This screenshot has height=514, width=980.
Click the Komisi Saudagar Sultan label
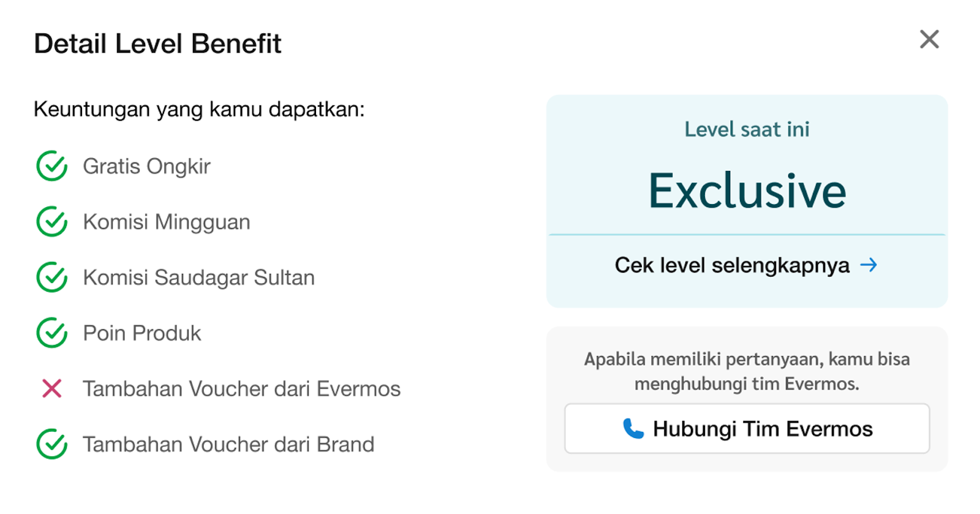coord(198,278)
